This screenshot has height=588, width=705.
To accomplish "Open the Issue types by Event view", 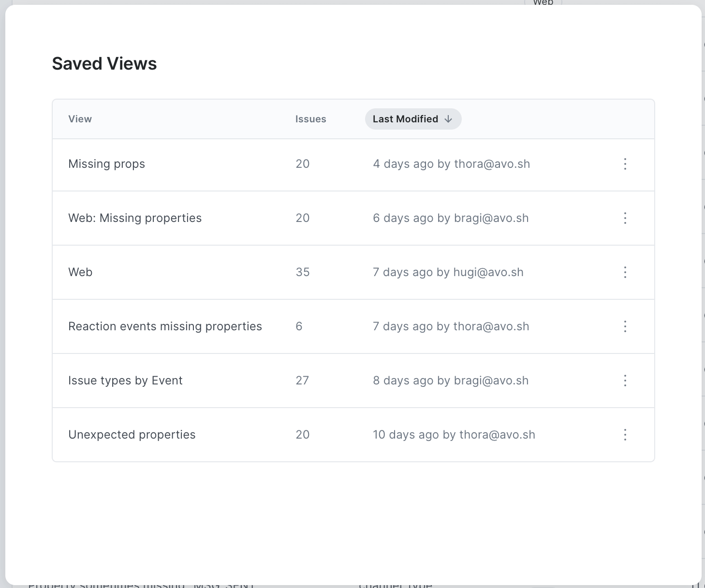I will click(125, 381).
